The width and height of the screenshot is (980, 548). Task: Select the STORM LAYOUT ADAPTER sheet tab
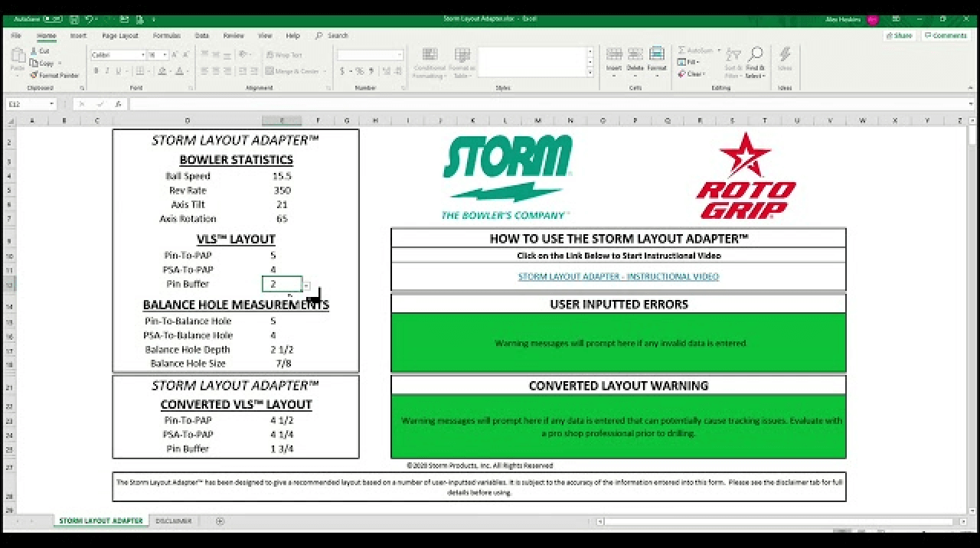(x=101, y=521)
